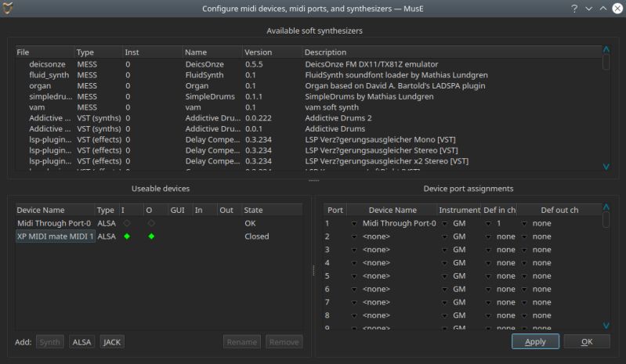Select organ synth row
Screen dimensions: 626x364
tap(308, 86)
